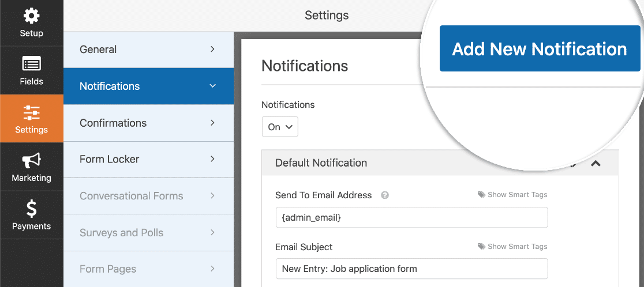
Task: Click help icon beside Send To Email Address
Action: [x=384, y=195]
